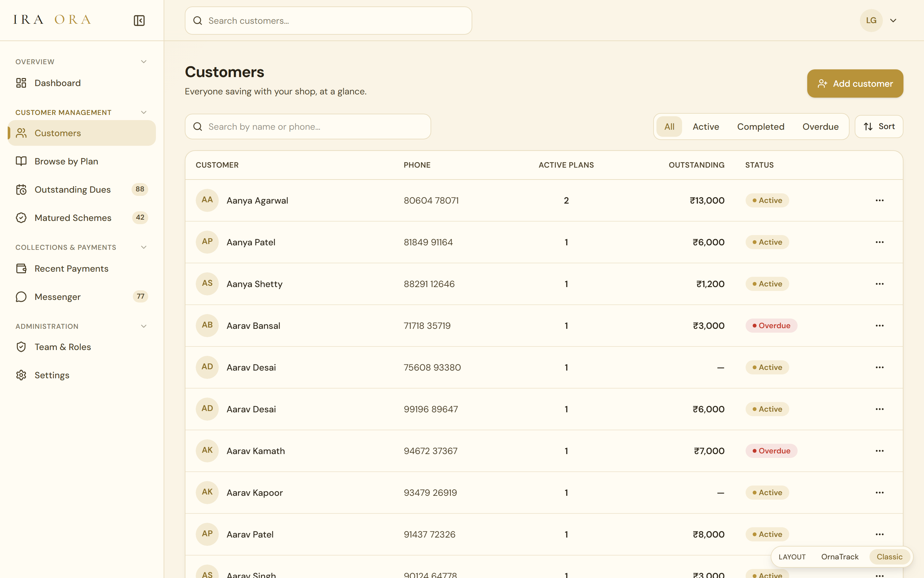The height and width of the screenshot is (578, 924).
Task: Open Recent Payments page
Action: [x=82, y=269]
